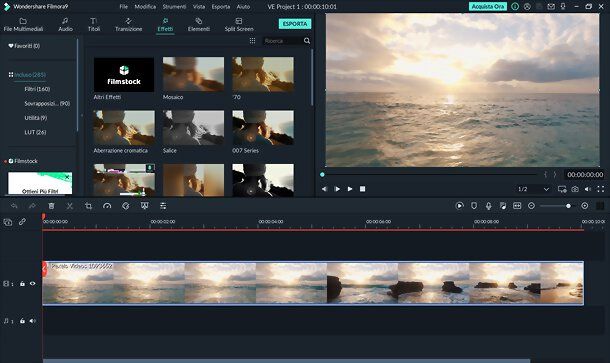Switch to File Multimediali tab
Screen dimensions: 610x363
coord(23,25)
